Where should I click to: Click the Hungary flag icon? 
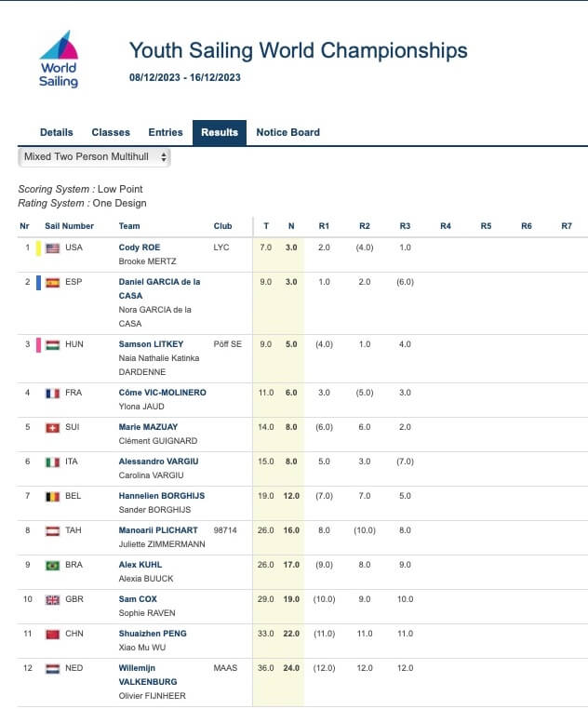[53, 344]
